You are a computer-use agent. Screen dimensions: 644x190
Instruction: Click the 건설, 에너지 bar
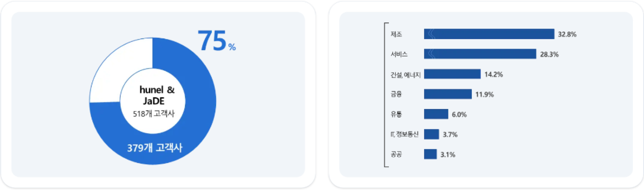[x=452, y=74]
